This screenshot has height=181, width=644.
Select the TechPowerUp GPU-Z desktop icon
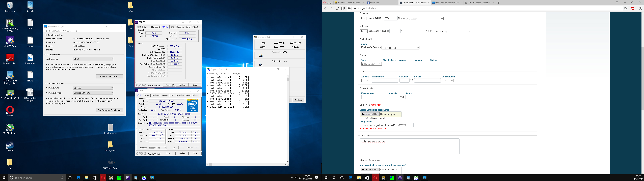[x=10, y=94]
